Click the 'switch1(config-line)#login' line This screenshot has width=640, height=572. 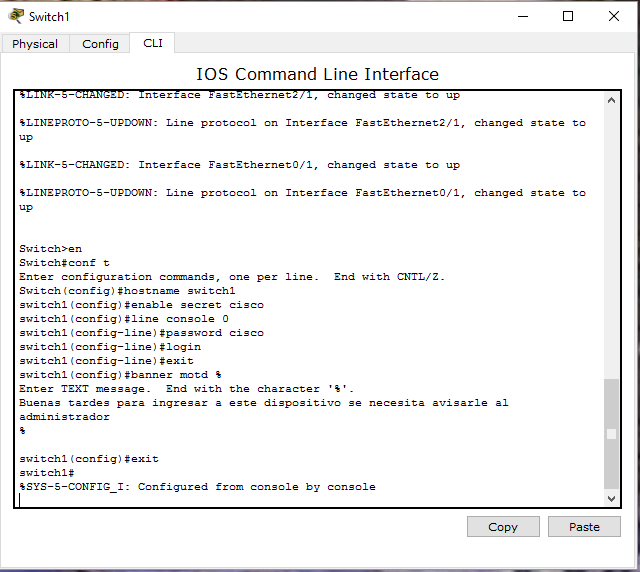[x=110, y=347]
